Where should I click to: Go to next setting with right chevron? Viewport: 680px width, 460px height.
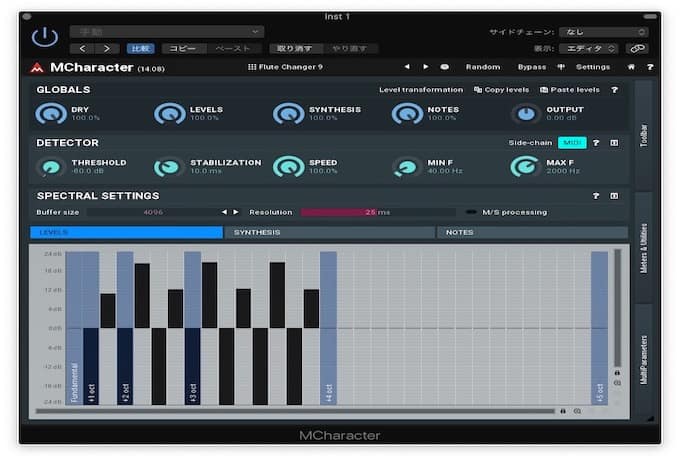click(107, 49)
